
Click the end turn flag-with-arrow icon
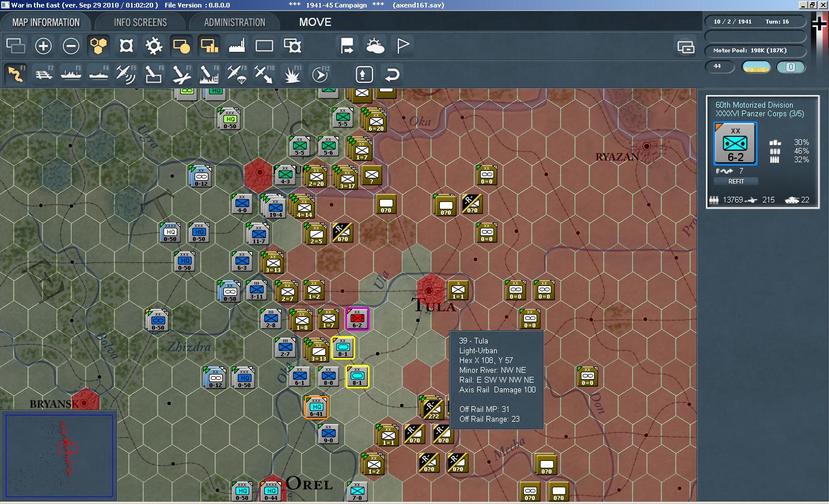(347, 45)
